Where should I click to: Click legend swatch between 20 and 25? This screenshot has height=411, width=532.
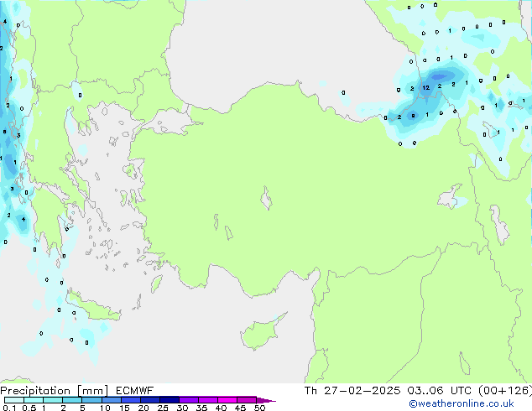pos(149,400)
